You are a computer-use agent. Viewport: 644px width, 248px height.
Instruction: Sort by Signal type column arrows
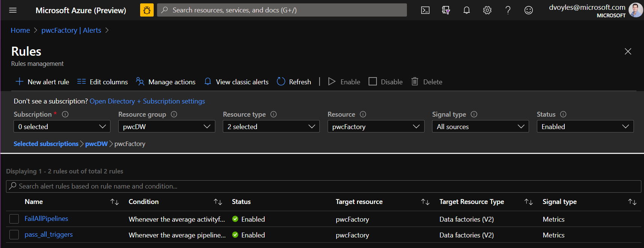click(x=632, y=202)
